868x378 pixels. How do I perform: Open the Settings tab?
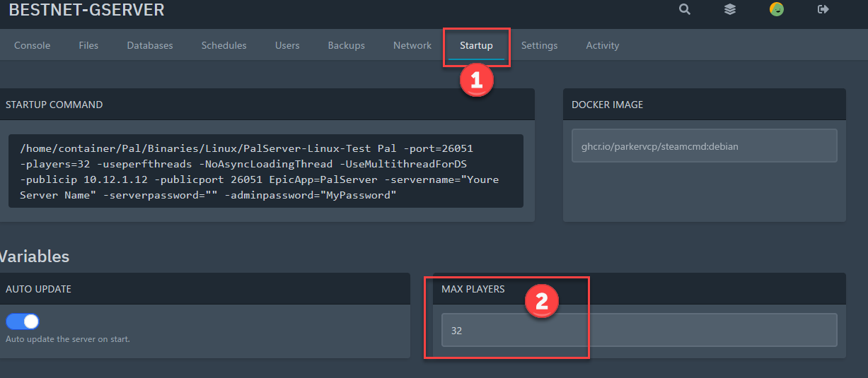(x=540, y=45)
